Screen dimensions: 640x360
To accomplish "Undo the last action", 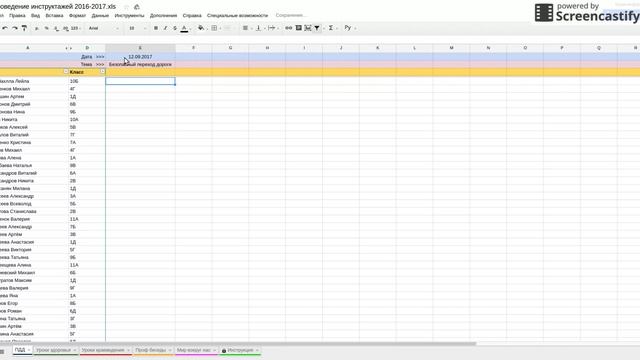I will 5,28.
